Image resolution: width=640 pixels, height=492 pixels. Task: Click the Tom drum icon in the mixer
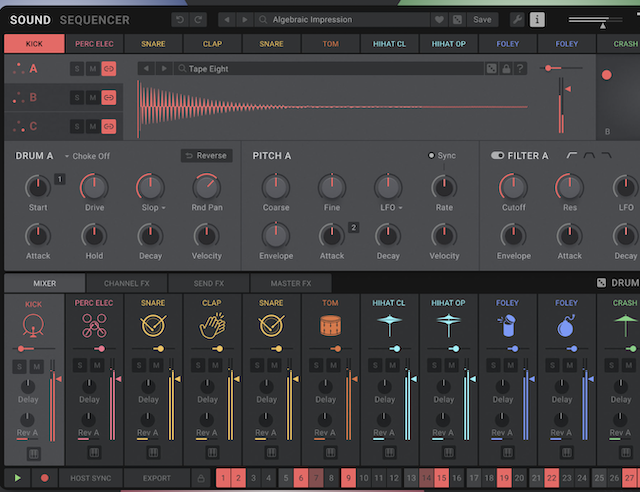pos(331,325)
